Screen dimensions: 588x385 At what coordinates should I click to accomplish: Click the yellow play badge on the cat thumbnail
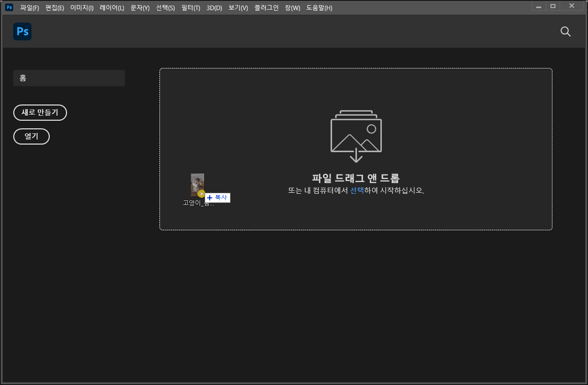(x=202, y=193)
